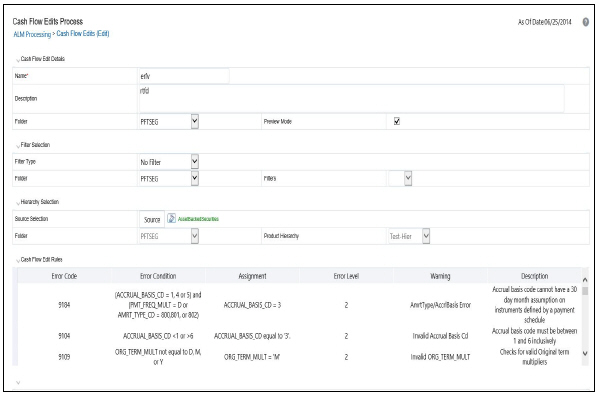This screenshot has height=395, width=602.
Task: Click the Error Level column header
Action: click(x=346, y=276)
